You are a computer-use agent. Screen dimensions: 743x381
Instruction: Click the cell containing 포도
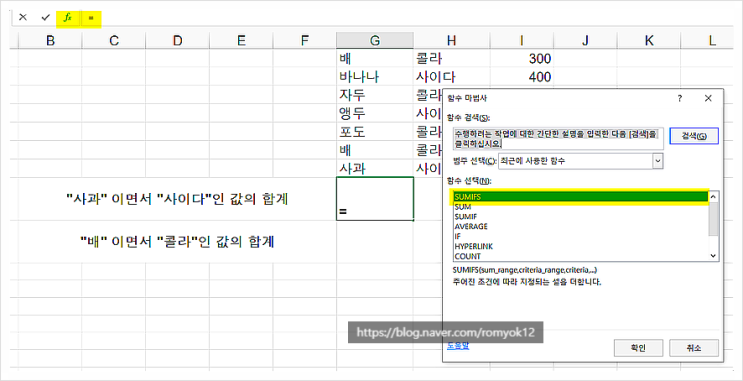(x=375, y=132)
